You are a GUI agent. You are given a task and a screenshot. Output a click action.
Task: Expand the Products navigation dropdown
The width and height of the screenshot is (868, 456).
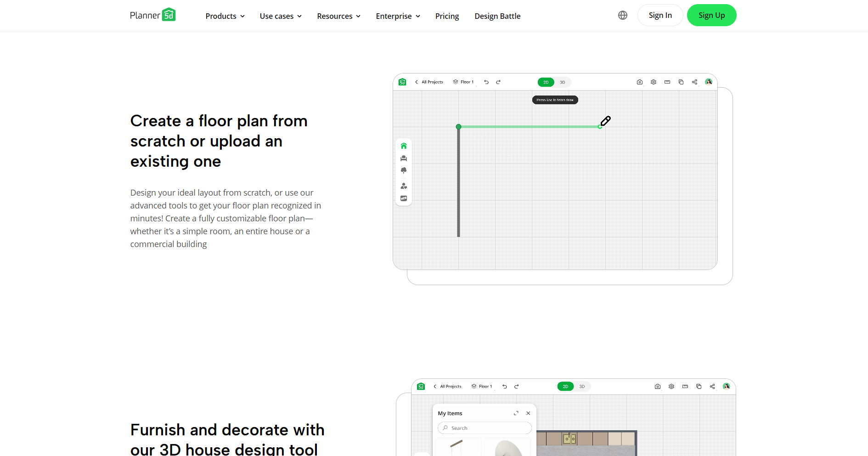[x=225, y=16]
